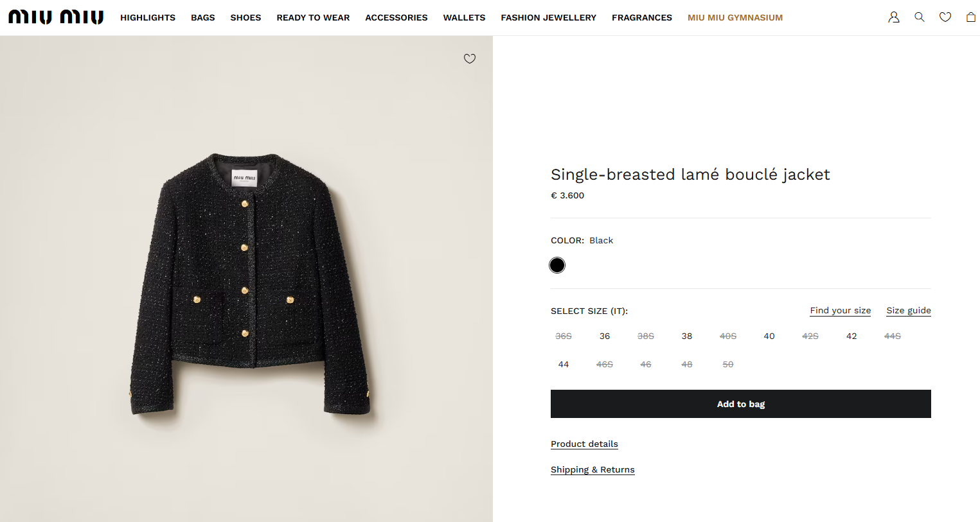Select the Black color swatch
This screenshot has width=980, height=522.
tap(557, 265)
